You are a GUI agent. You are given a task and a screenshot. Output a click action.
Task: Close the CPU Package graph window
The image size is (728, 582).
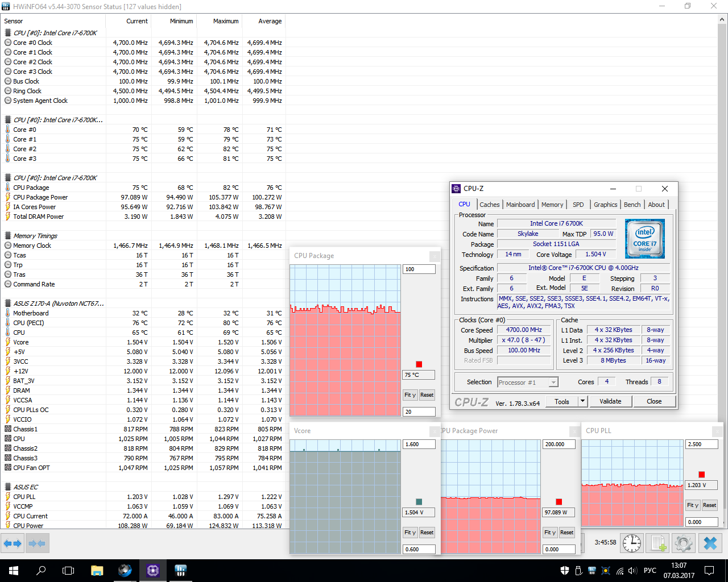[x=435, y=256]
